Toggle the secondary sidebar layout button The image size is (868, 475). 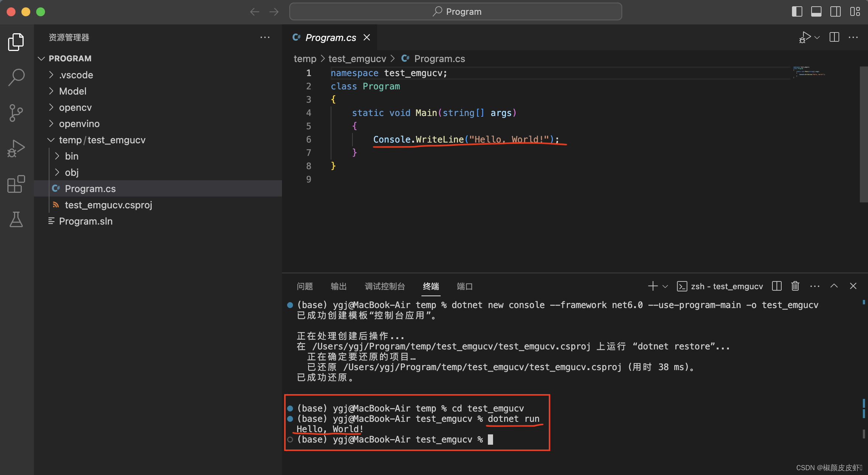click(x=835, y=11)
